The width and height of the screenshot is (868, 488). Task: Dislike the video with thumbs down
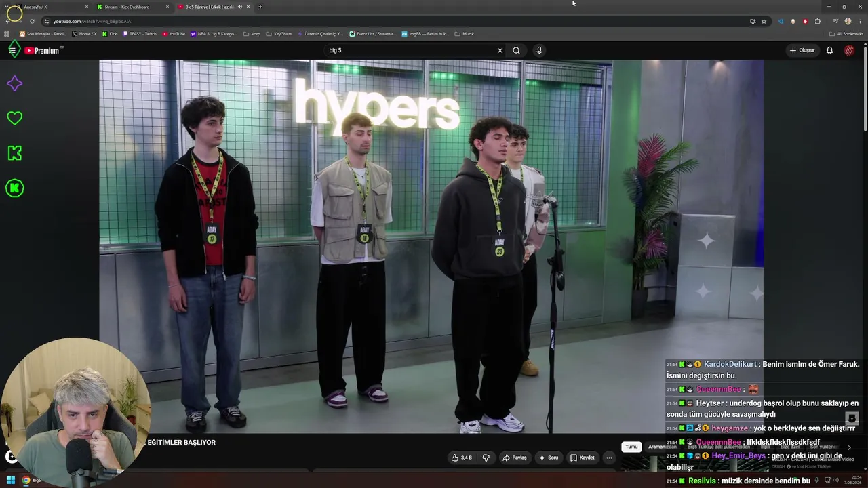tap(486, 457)
